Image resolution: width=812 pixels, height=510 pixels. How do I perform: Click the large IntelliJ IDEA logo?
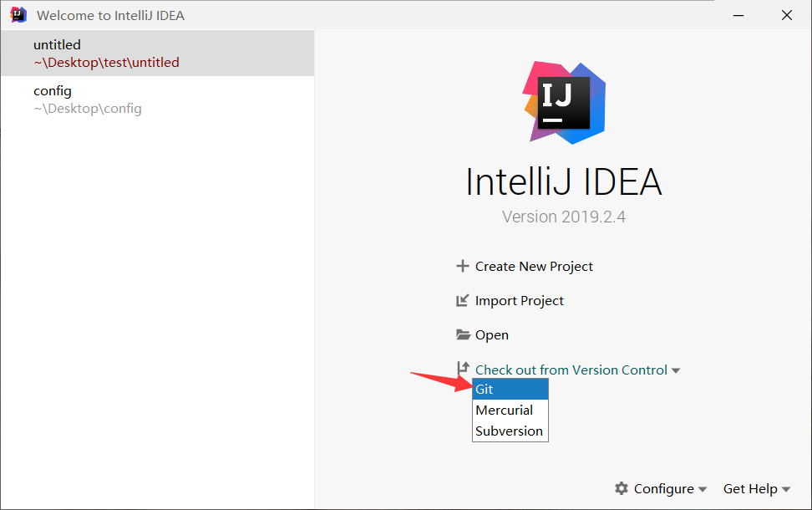pos(563,103)
